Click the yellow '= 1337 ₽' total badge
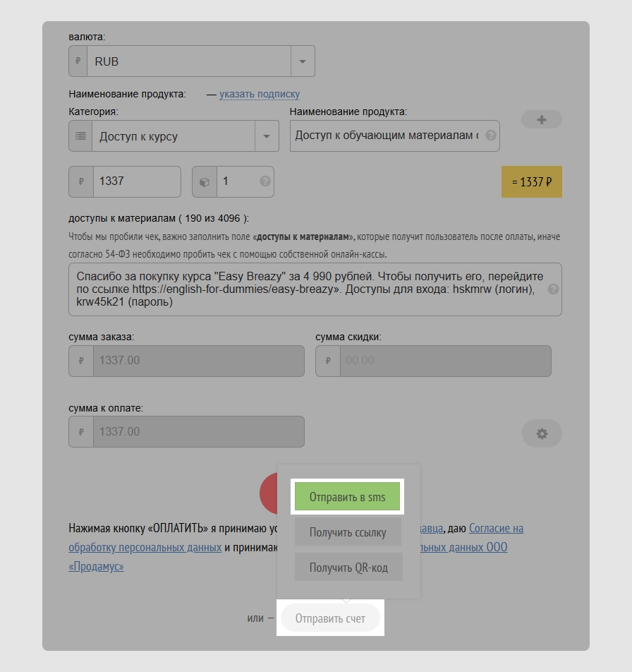 pos(531,182)
